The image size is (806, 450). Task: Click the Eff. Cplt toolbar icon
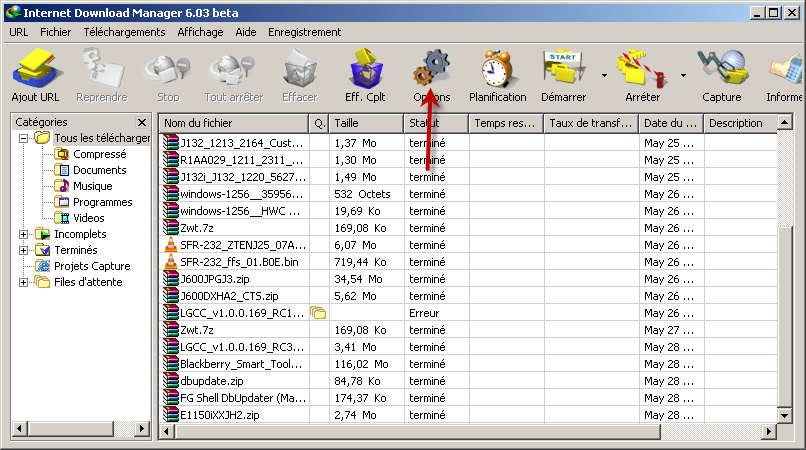click(365, 68)
